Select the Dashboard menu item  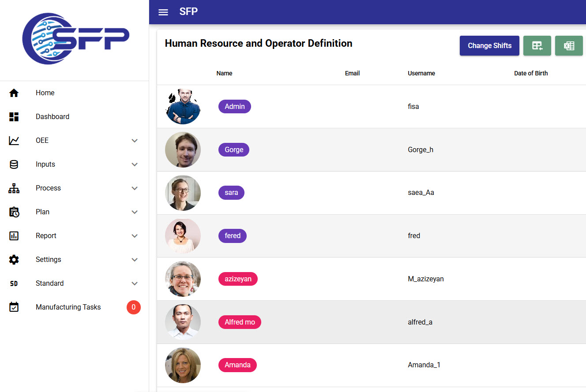pos(74,116)
